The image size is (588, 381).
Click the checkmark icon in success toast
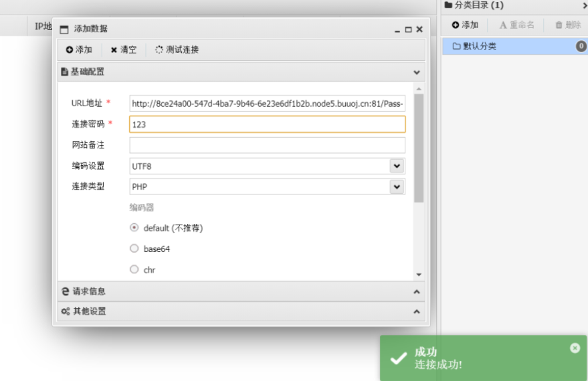click(398, 358)
